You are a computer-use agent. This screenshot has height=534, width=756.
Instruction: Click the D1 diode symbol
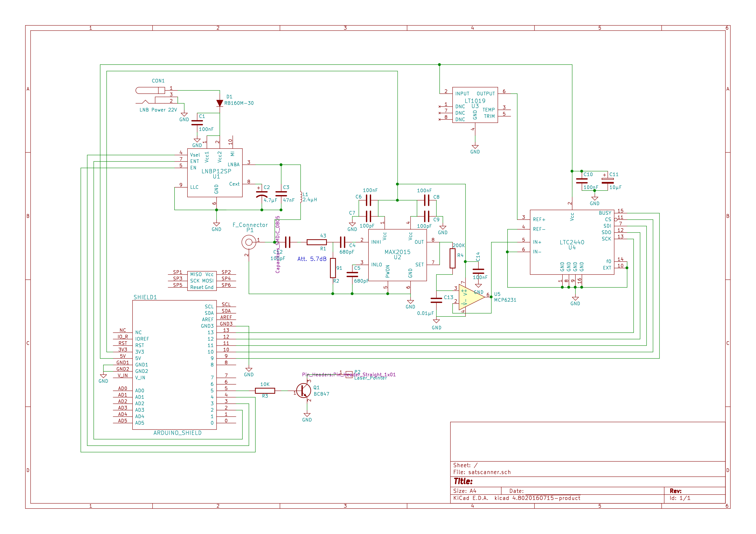(220, 103)
